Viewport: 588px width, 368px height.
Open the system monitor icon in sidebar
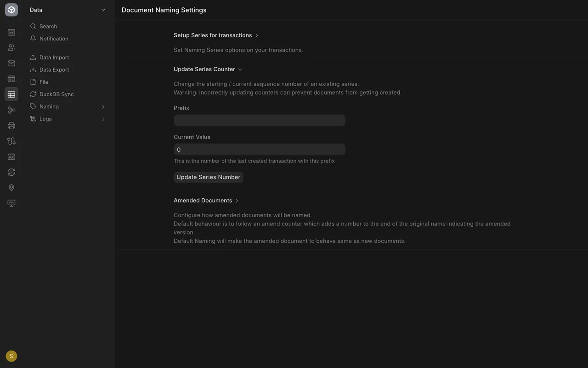pos(11,203)
